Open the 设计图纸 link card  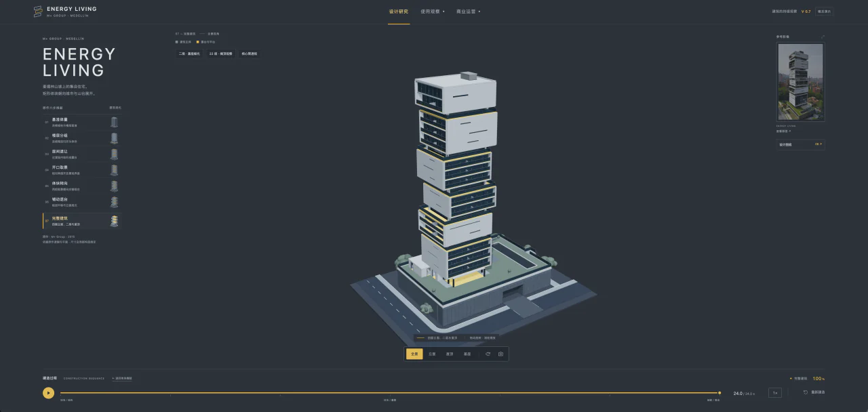[801, 144]
